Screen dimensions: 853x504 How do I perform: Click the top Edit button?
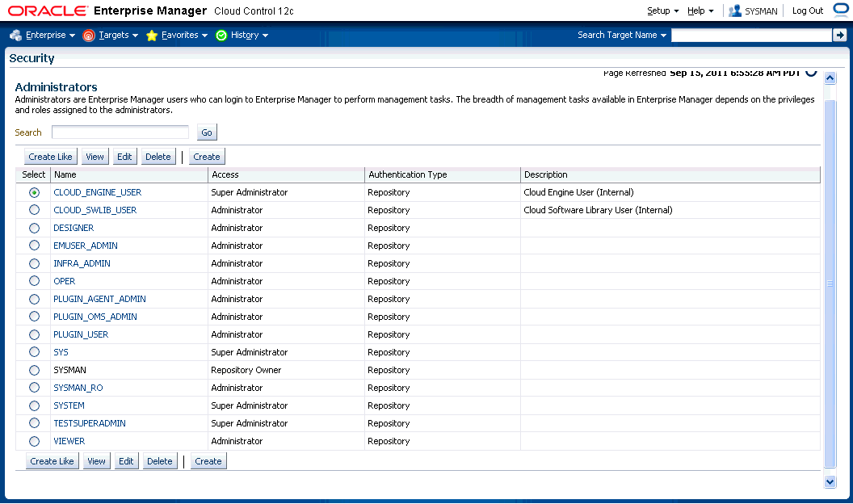click(124, 157)
